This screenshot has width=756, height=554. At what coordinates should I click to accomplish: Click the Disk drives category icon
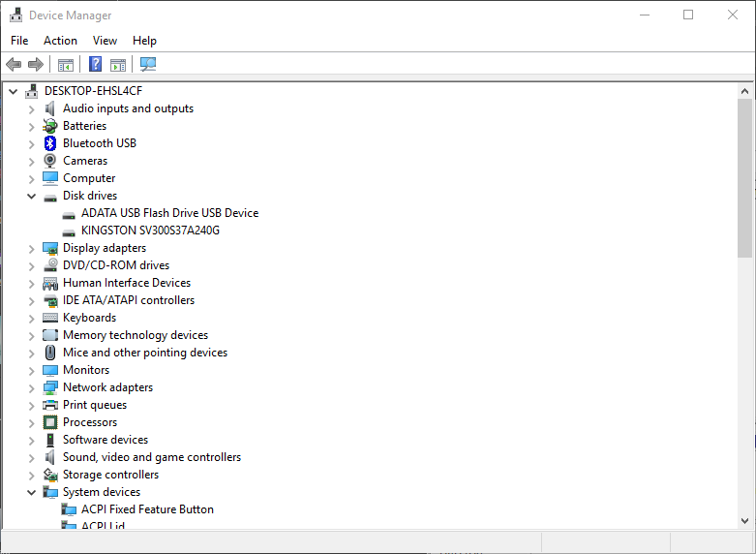[x=50, y=198]
